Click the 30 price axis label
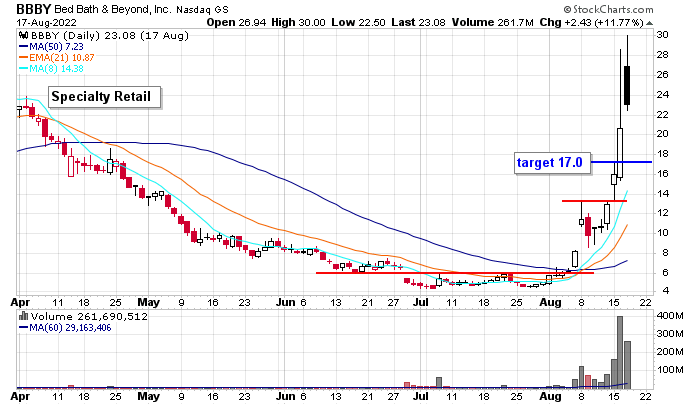The width and height of the screenshot is (700, 405). coord(663,35)
